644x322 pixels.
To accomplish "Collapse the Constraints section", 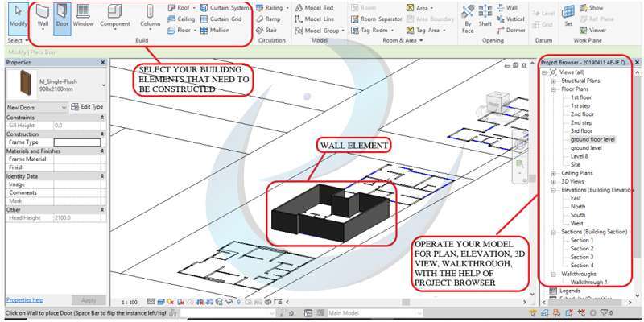I will (102, 118).
